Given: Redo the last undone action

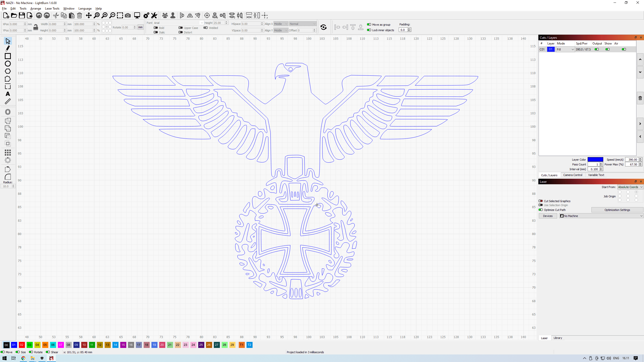Looking at the screenshot, I should click(x=47, y=16).
